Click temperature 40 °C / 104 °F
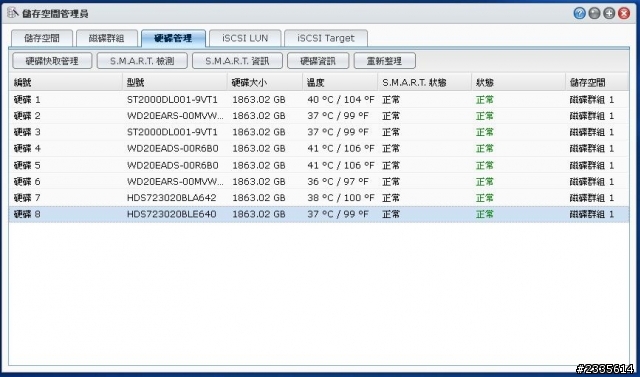 click(x=340, y=100)
